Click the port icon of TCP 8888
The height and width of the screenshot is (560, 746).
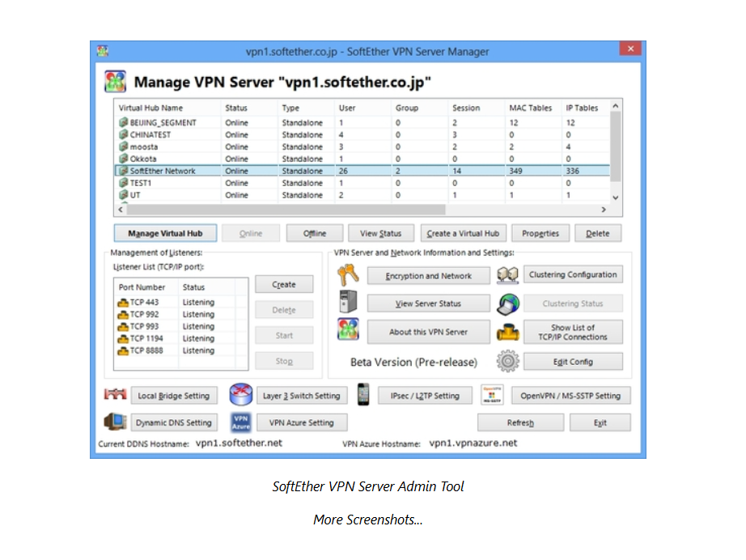tap(123, 350)
